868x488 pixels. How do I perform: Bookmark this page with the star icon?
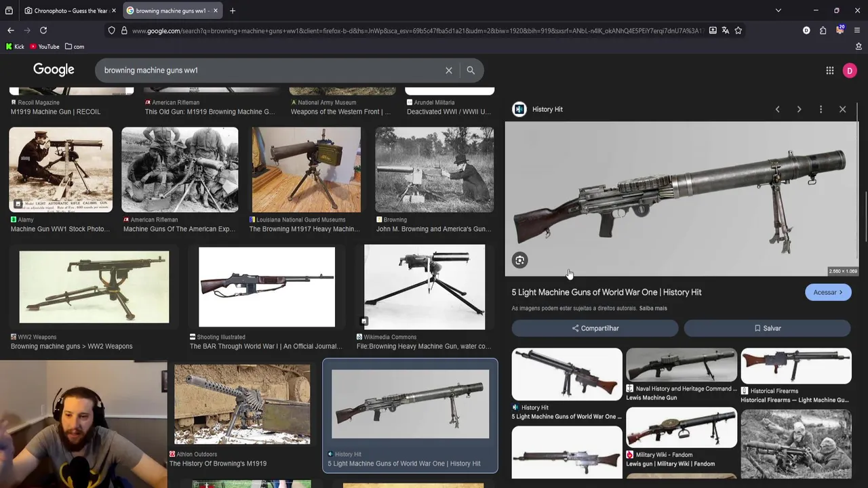pyautogui.click(x=738, y=30)
